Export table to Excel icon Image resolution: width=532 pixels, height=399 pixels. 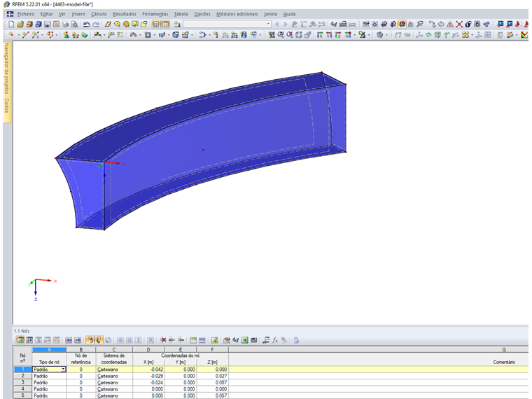(x=244, y=340)
